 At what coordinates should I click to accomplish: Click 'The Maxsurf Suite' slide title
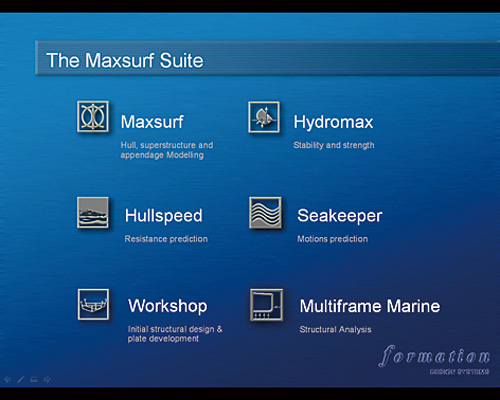[125, 61]
